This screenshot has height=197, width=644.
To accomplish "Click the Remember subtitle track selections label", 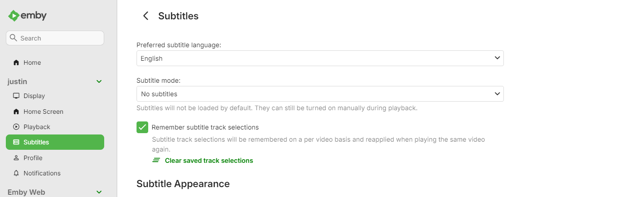I will 205,127.
